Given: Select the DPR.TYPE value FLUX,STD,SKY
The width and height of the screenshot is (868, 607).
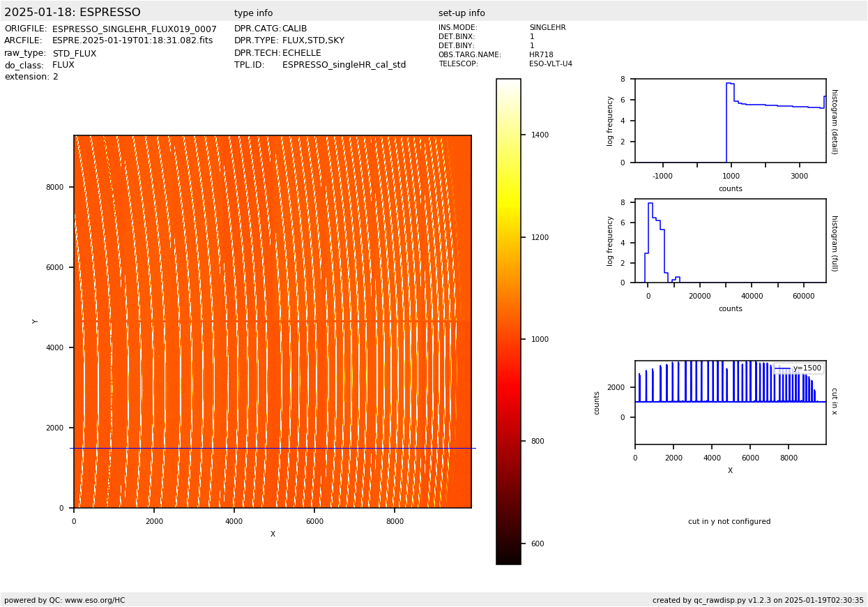Looking at the screenshot, I should click(x=313, y=41).
